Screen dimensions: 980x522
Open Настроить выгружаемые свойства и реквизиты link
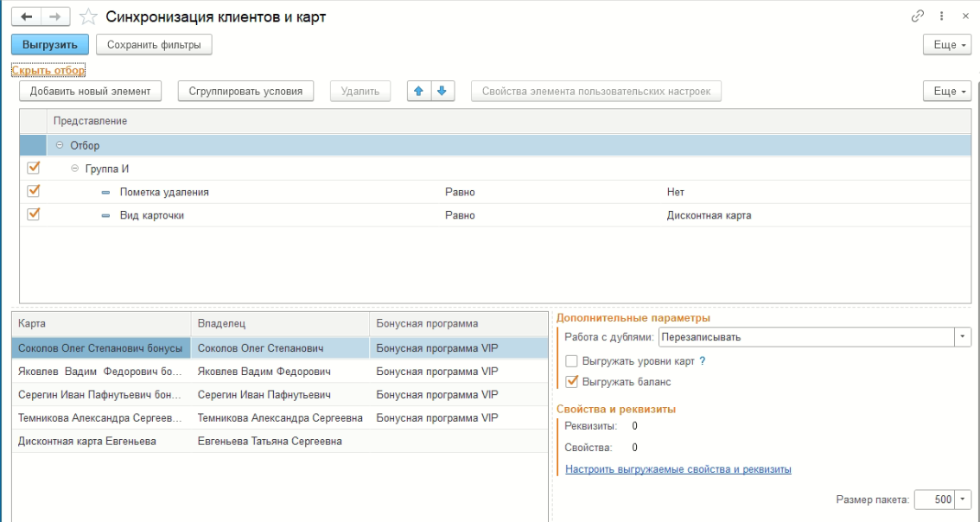(678, 469)
